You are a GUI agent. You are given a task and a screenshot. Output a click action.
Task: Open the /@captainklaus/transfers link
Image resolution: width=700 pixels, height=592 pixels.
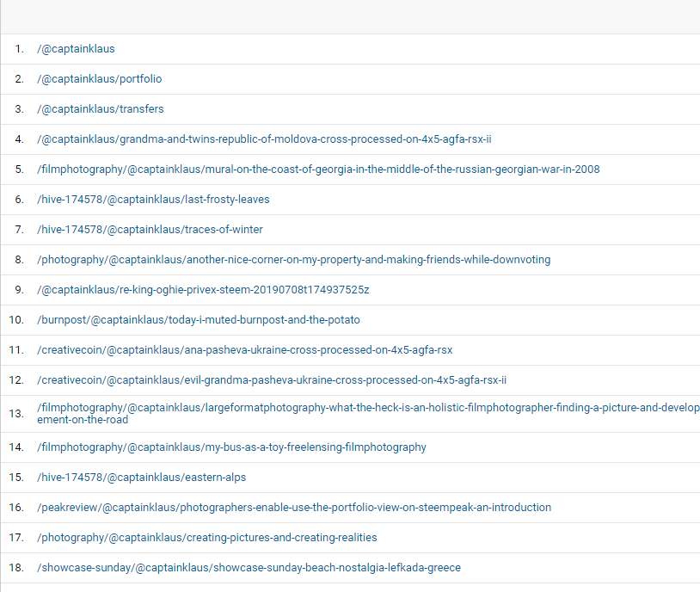[x=101, y=109]
